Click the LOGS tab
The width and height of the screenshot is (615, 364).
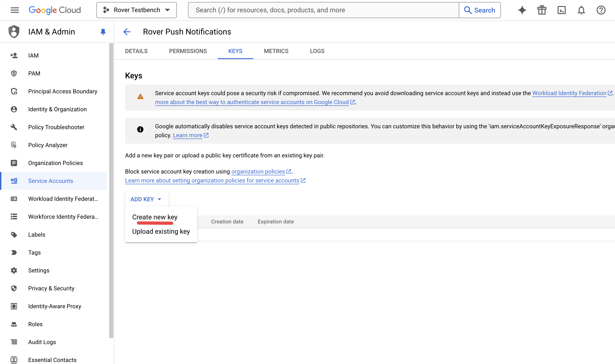pos(317,51)
